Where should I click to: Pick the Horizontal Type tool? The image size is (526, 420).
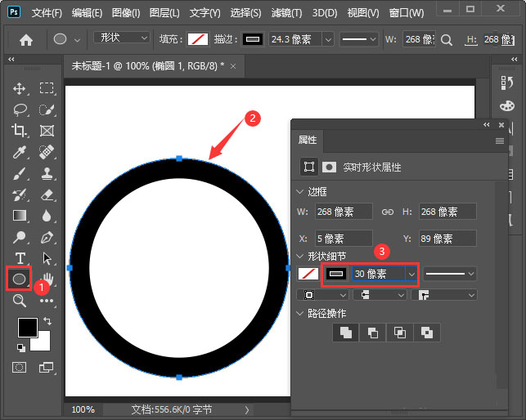click(x=19, y=258)
